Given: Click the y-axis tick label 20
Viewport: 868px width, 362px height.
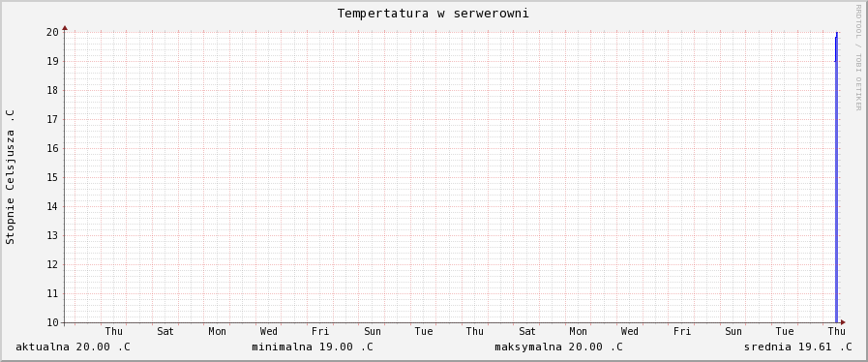Looking at the screenshot, I should point(52,32).
